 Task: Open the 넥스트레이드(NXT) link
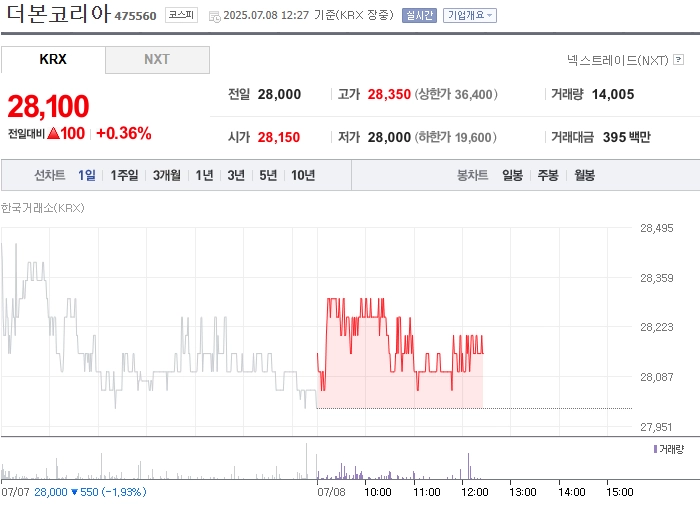pos(618,60)
